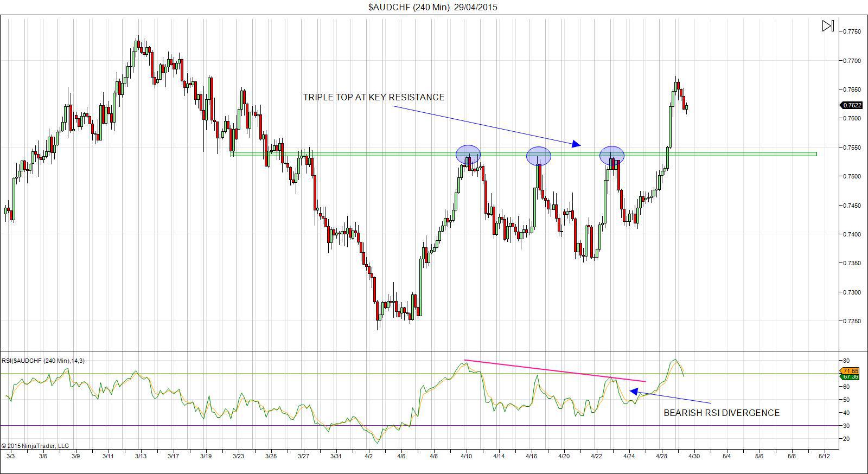
Task: Click the 0.7450 price axis label
Action: pos(852,206)
